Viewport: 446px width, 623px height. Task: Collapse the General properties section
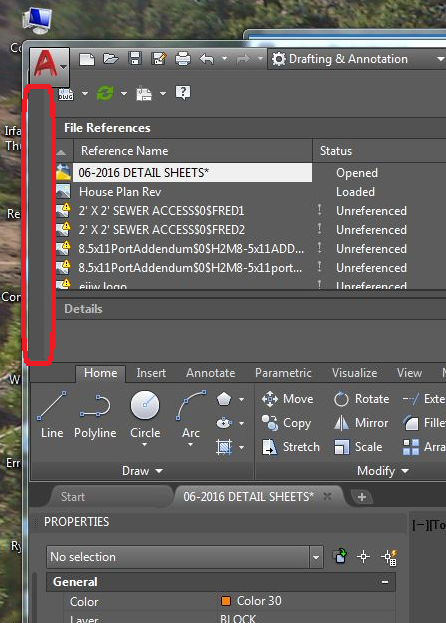click(x=385, y=582)
